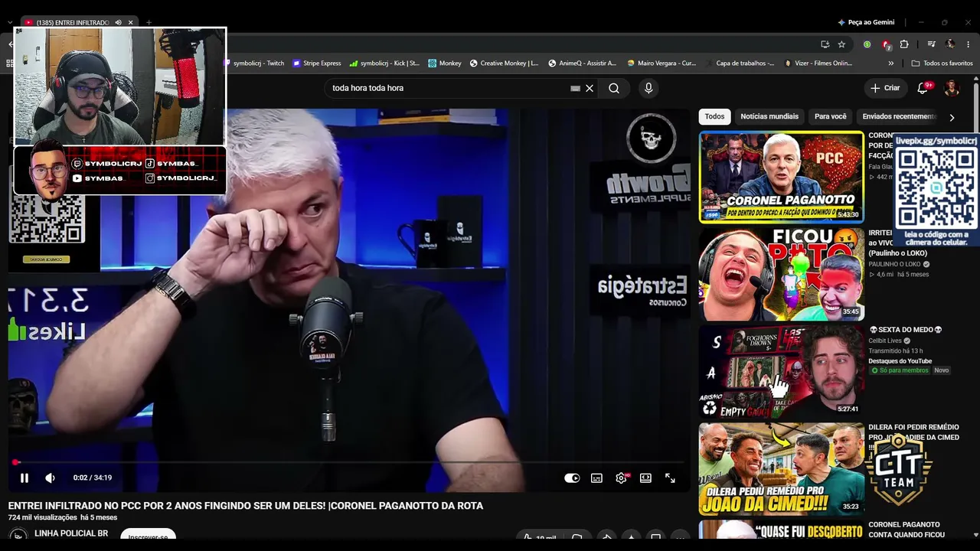980x551 pixels.
Task: Select the 'Enviados recentemente' filter chip
Action: click(899, 116)
